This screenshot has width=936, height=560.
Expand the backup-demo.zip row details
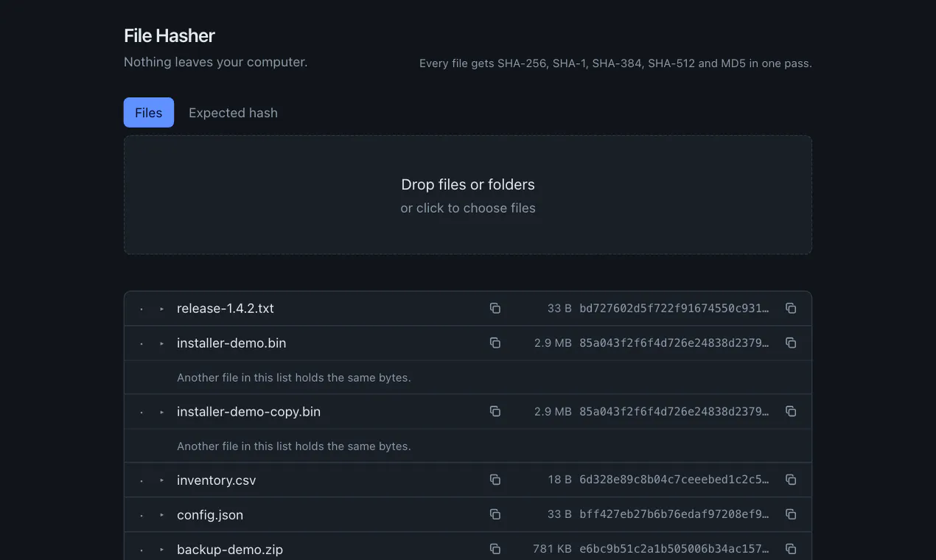162,550
